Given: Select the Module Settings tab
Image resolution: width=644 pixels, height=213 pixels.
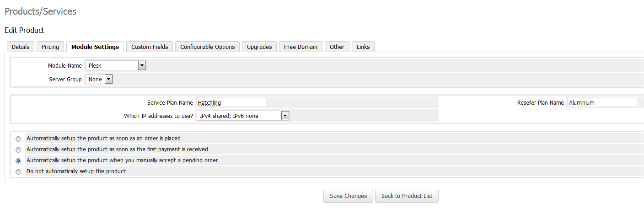Looking at the screenshot, I should click(x=95, y=47).
